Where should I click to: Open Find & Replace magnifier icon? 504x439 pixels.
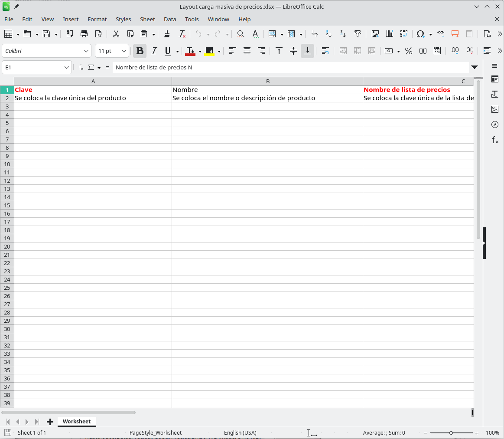tap(241, 34)
